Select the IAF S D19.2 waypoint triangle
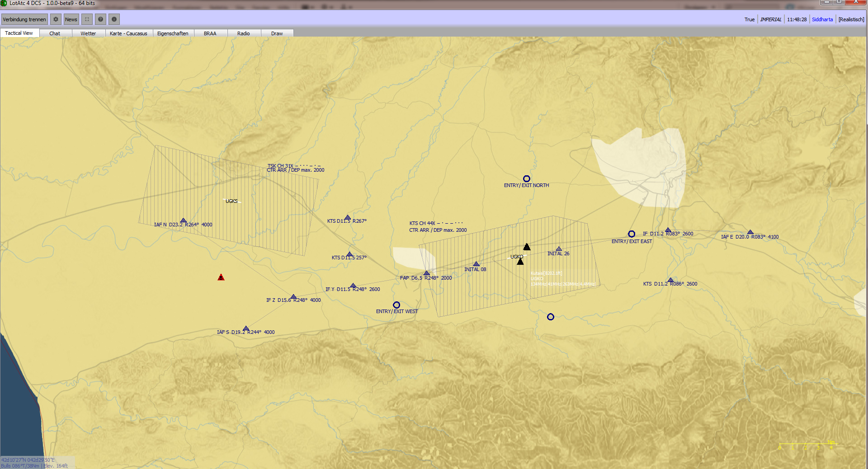868x469 pixels. [x=246, y=328]
